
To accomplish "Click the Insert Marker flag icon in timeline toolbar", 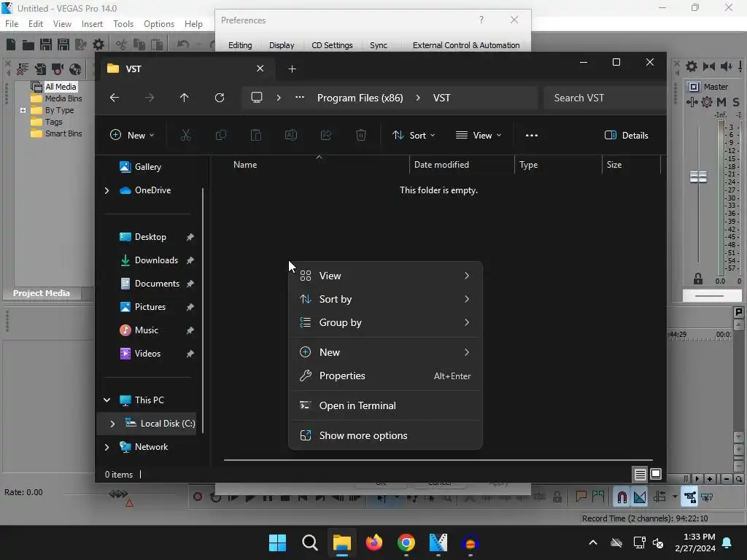I will tap(581, 497).
